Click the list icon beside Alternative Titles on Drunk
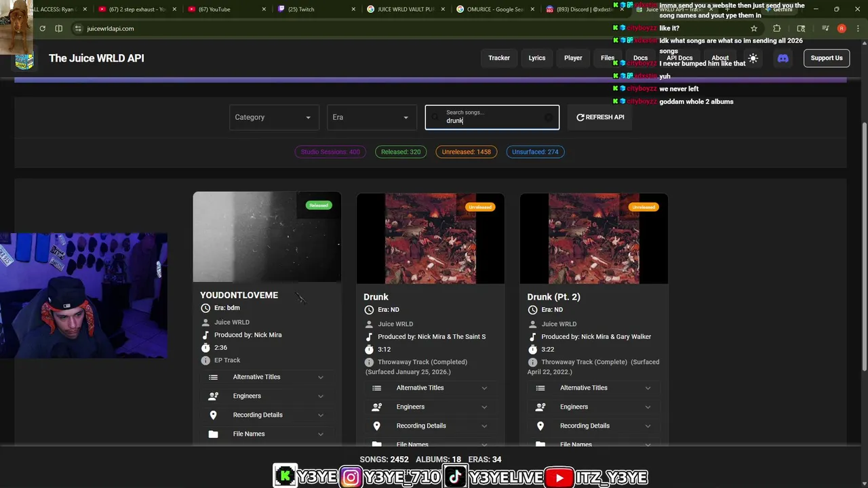The width and height of the screenshot is (868, 488). 377,388
